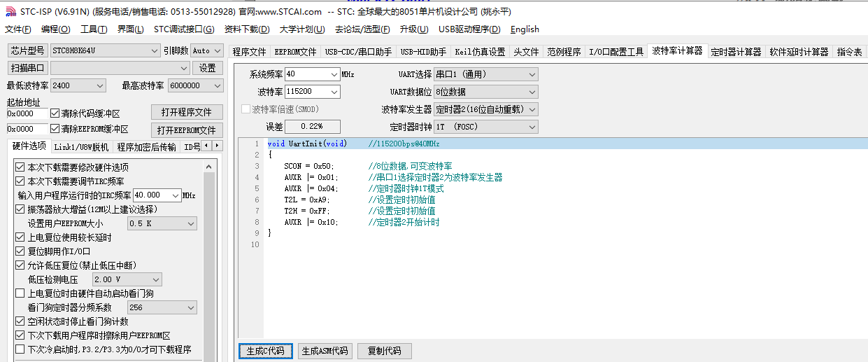This screenshot has width=868, height=362.
Task: Toggle 允许低压复位 checkbox
Action: 20,265
